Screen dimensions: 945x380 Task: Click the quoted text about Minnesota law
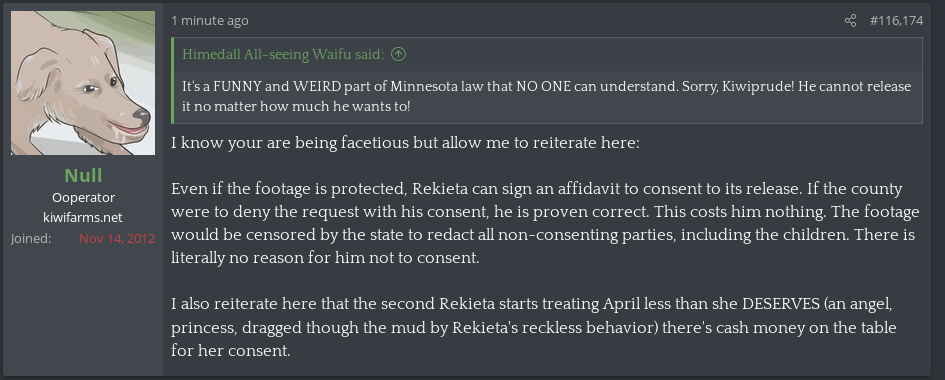tap(547, 96)
